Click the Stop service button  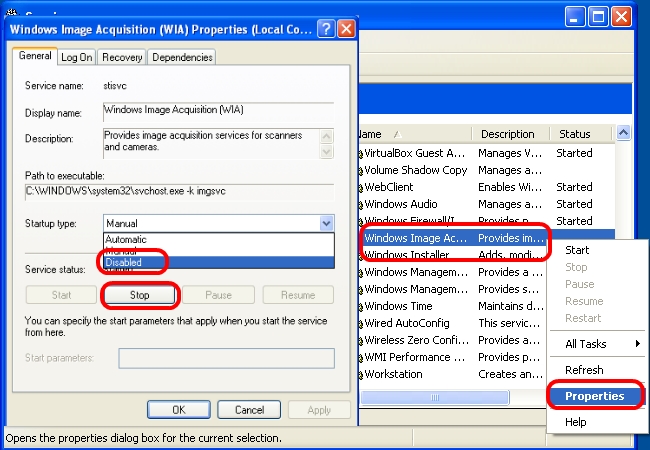pyautogui.click(x=139, y=295)
